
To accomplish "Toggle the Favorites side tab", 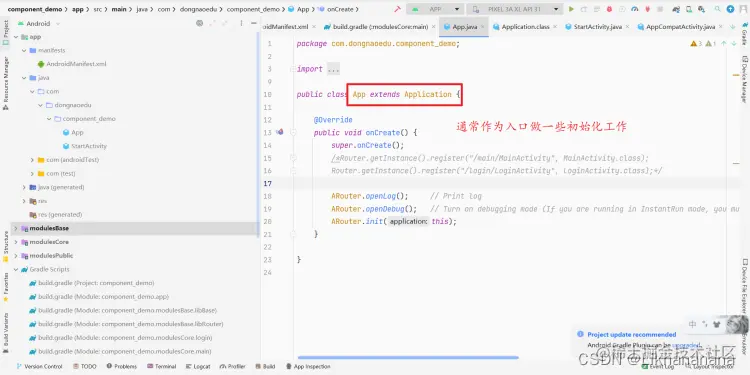I will point(6,287).
